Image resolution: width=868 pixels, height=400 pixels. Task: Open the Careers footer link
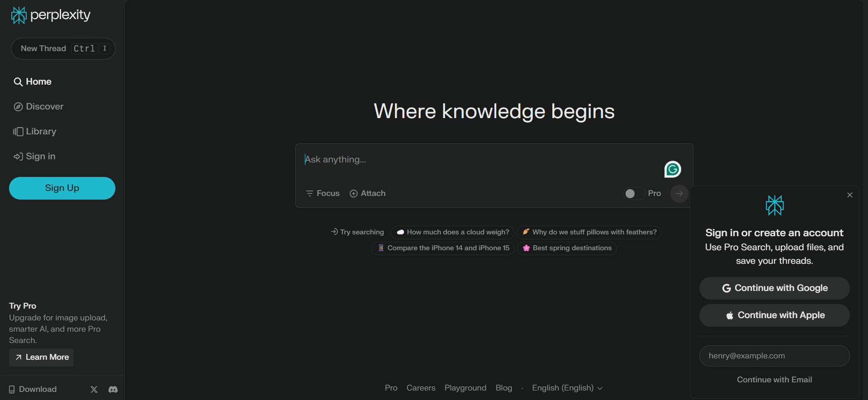(x=421, y=388)
